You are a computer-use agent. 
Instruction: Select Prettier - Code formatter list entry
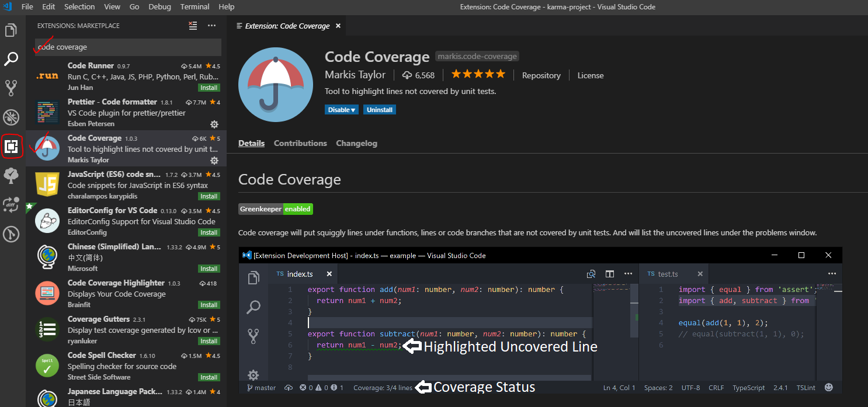tap(126, 113)
